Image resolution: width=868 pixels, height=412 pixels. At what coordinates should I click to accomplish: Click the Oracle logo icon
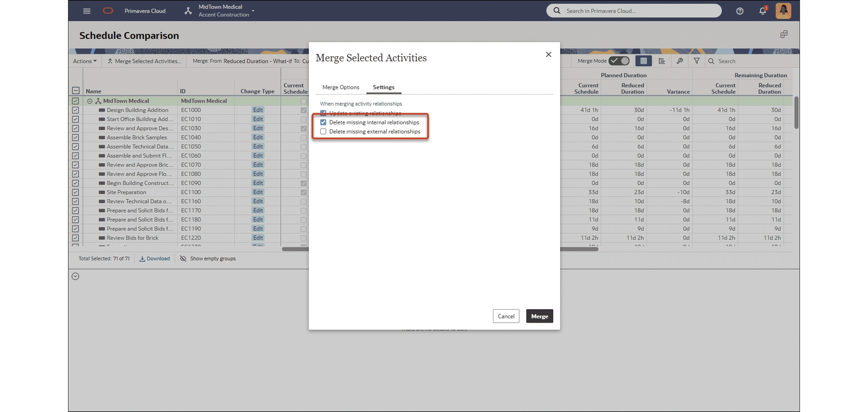tap(108, 11)
